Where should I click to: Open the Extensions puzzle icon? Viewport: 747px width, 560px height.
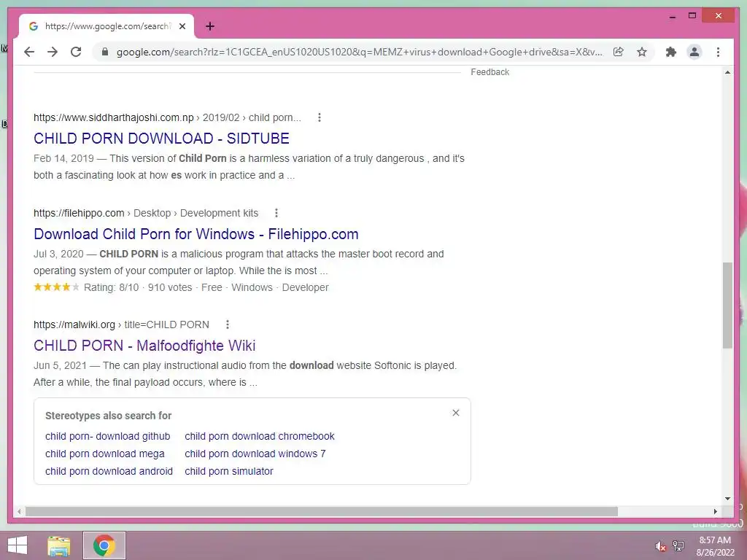pyautogui.click(x=671, y=52)
